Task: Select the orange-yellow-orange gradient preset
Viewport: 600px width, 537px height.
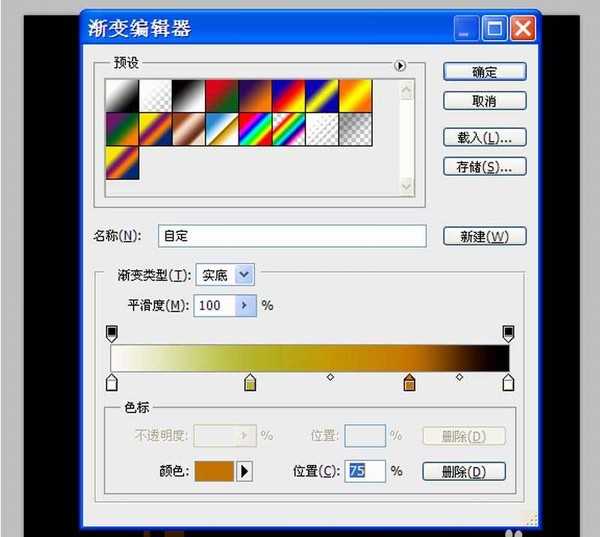Action: pyautogui.click(x=355, y=96)
